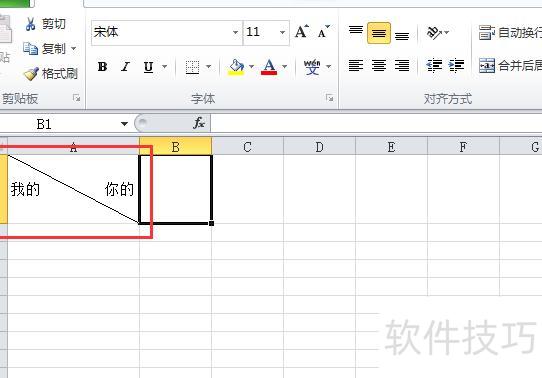Apply borders with the border icon
Image resolution: width=542 pixels, height=378 pixels.
(x=192, y=66)
